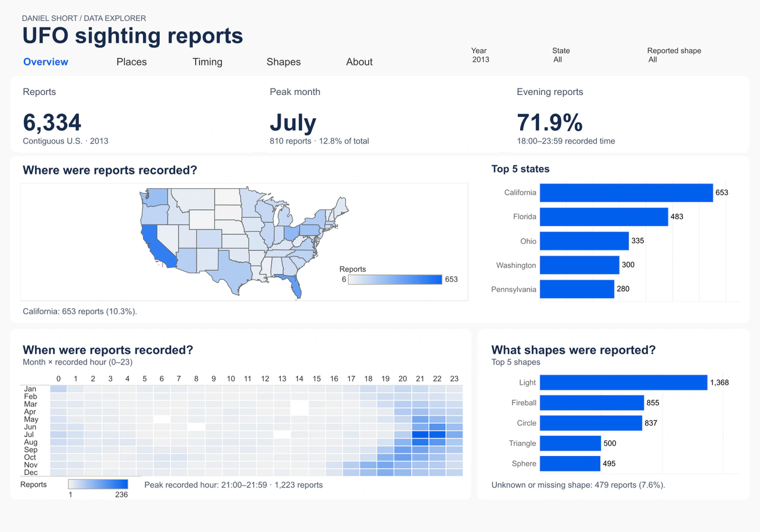Click 'Where were reports recorded?' heading
The width and height of the screenshot is (760, 532).
[110, 170]
